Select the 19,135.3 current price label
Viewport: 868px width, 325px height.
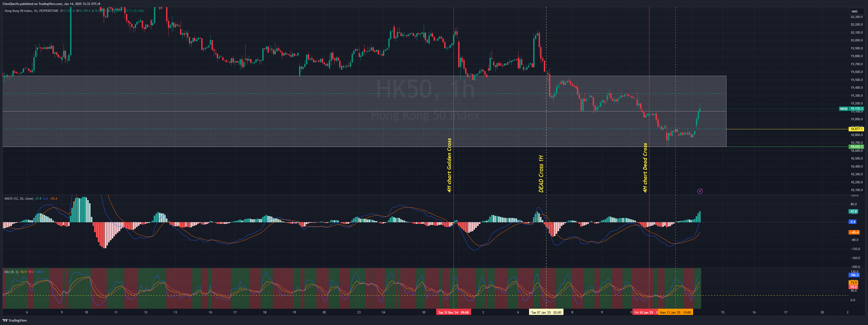856,109
